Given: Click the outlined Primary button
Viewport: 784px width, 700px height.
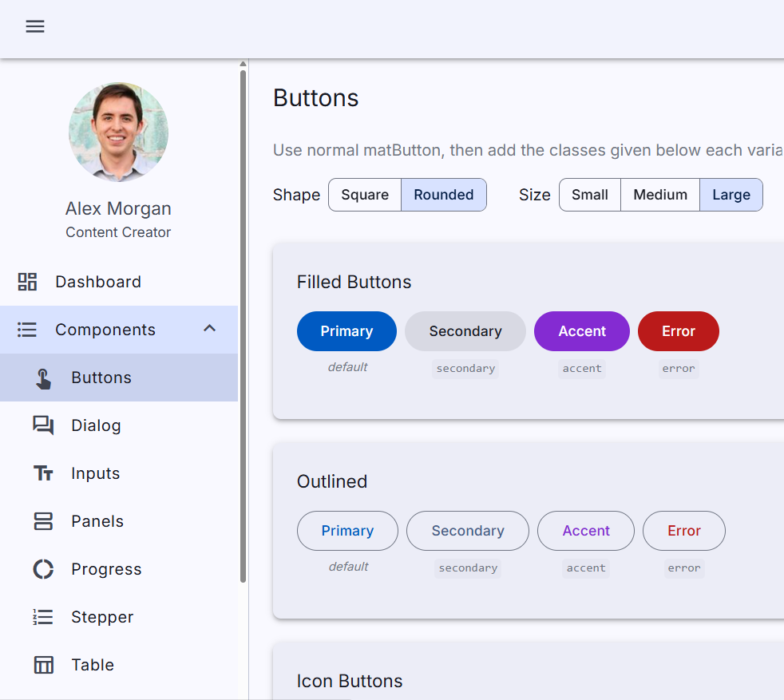Looking at the screenshot, I should click(x=347, y=531).
